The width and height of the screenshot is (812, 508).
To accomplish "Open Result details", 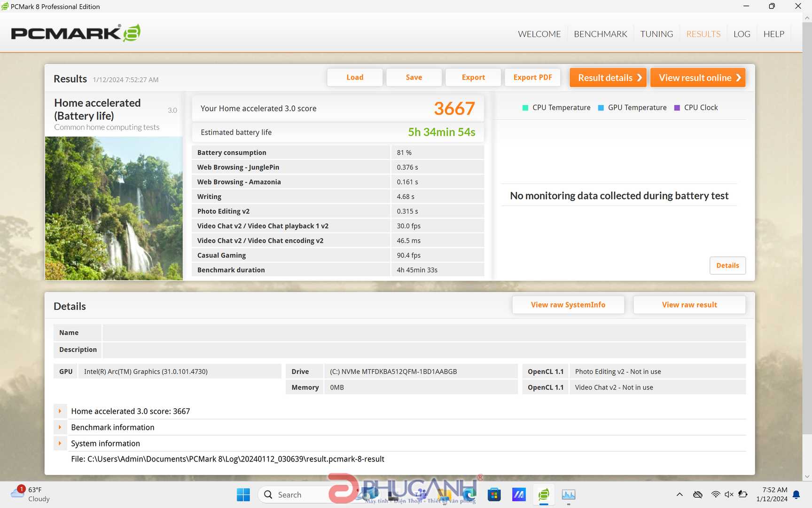I will (x=608, y=78).
